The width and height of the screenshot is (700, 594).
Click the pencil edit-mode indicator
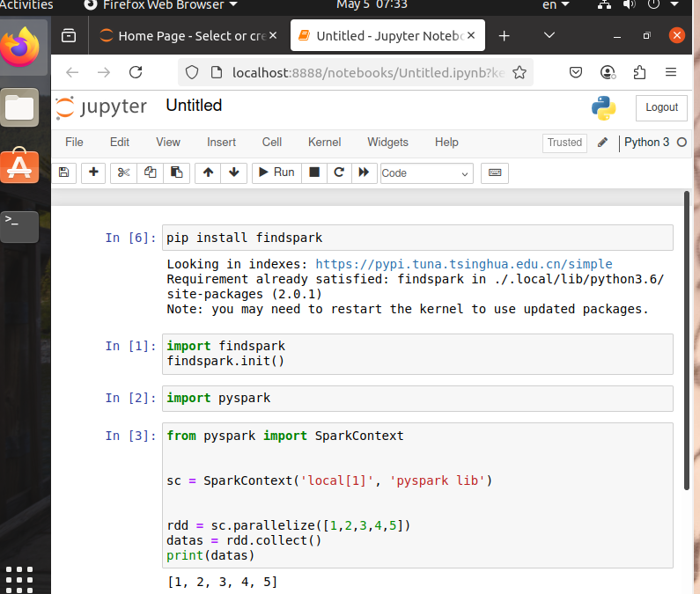point(603,143)
